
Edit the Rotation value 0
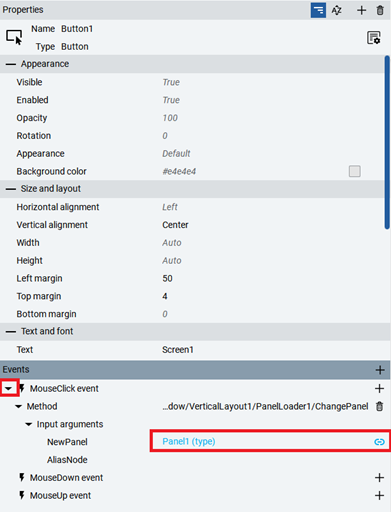tap(165, 136)
